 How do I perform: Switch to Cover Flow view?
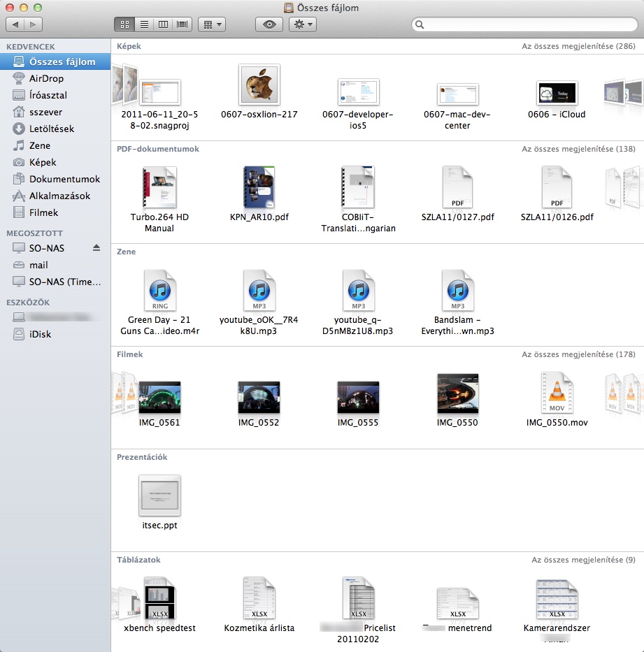click(183, 24)
